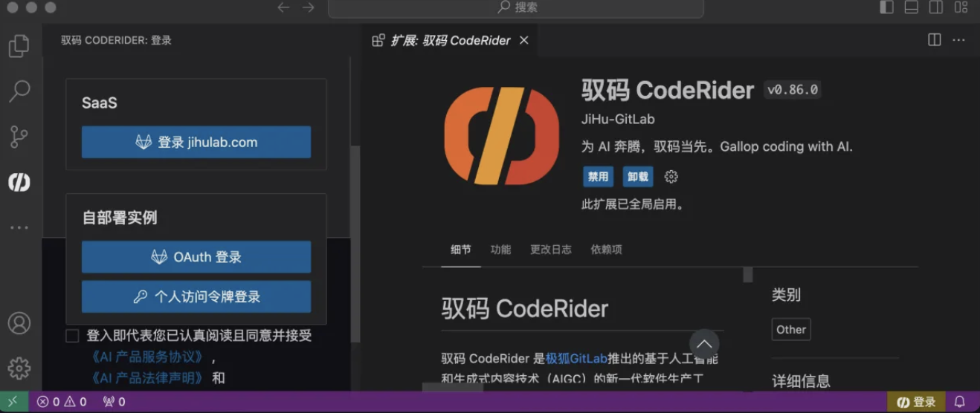980x413 pixels.
Task: Switch to the 依赖项 tab
Action: (606, 250)
